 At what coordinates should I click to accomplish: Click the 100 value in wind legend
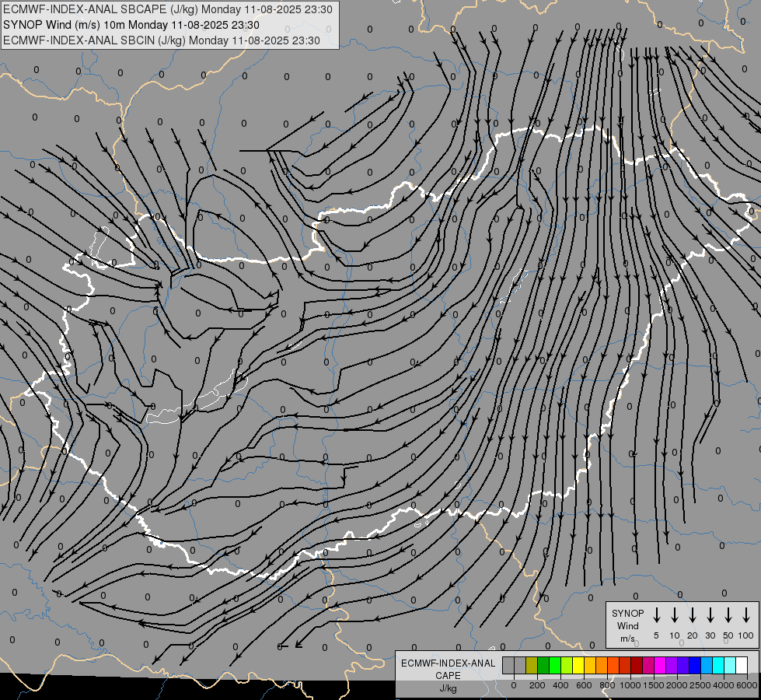746,635
